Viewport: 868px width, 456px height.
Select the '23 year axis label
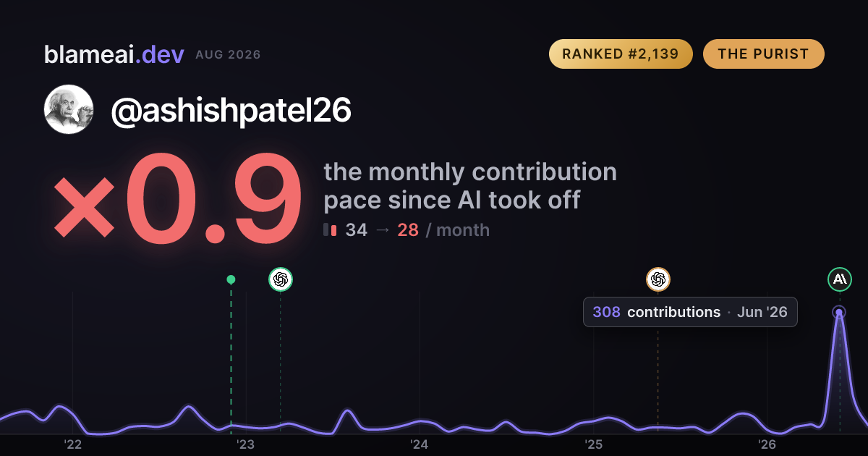(246, 444)
